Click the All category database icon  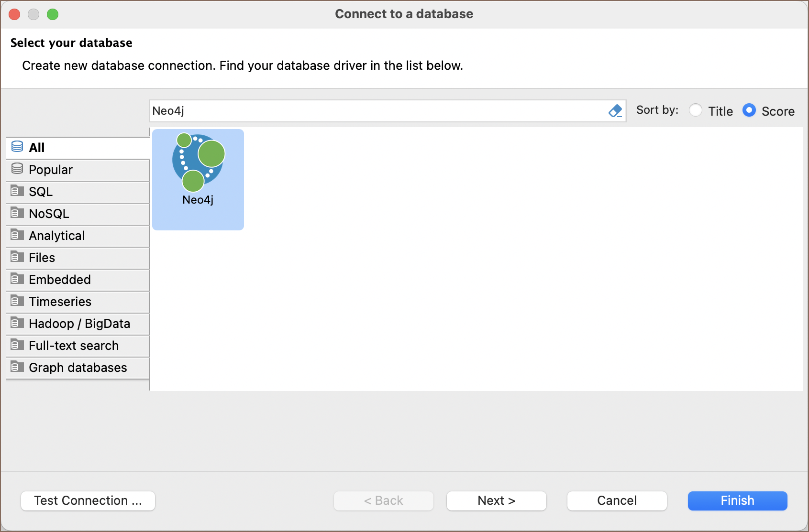(x=17, y=147)
